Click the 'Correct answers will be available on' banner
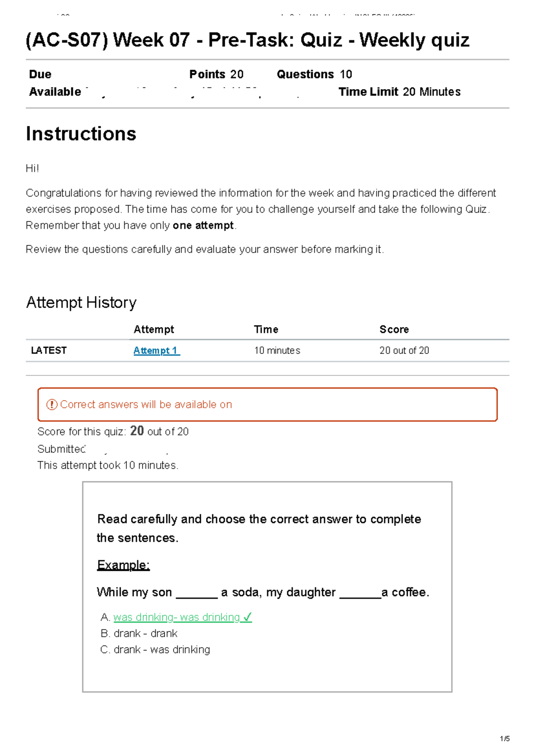534x756 pixels. (267, 405)
